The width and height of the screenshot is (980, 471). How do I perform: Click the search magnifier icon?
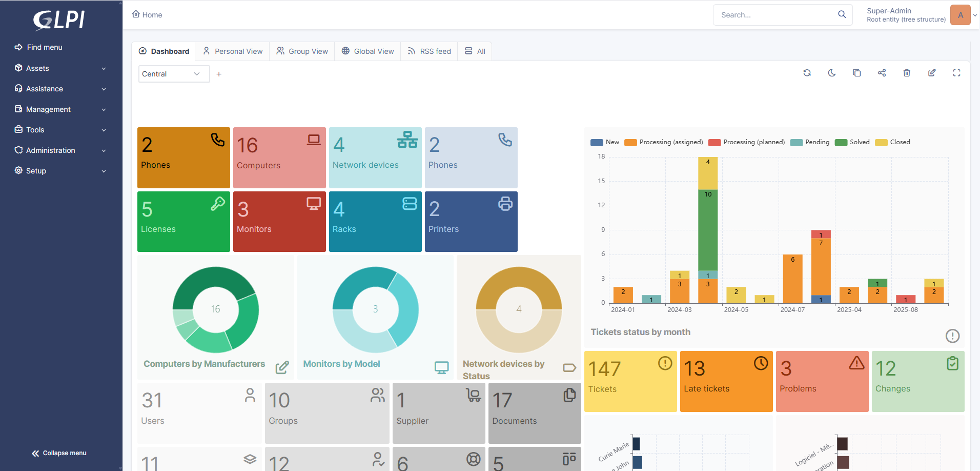pyautogui.click(x=842, y=14)
